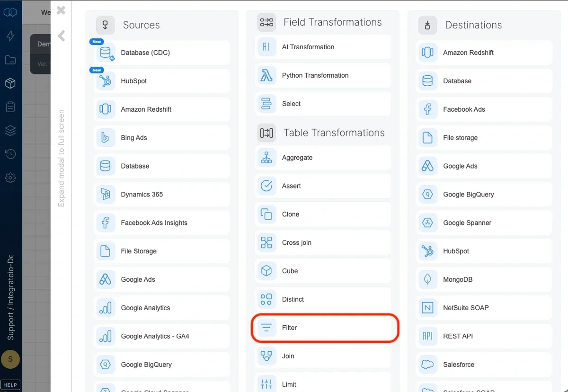Open stacked layers icon in sidebar
This screenshot has height=392, width=568.
coord(10,131)
